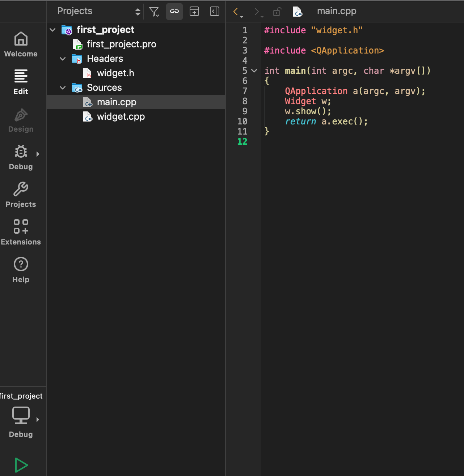
Task: Open widget.h in the tree
Action: [x=115, y=73]
